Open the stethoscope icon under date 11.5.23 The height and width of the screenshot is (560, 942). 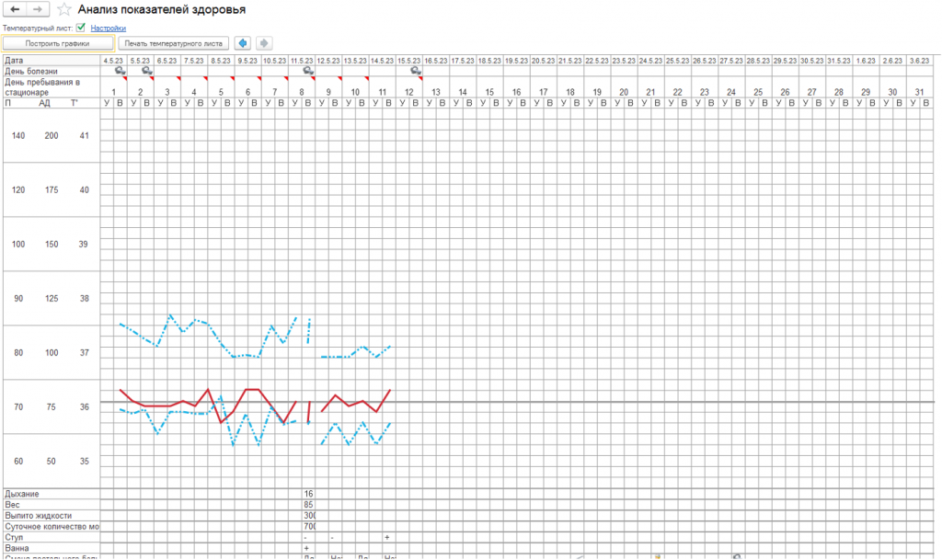[308, 71]
